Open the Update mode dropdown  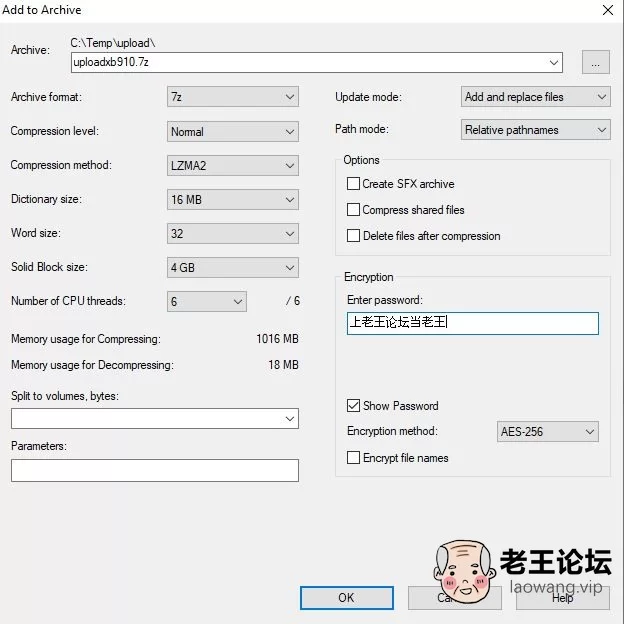pos(535,97)
